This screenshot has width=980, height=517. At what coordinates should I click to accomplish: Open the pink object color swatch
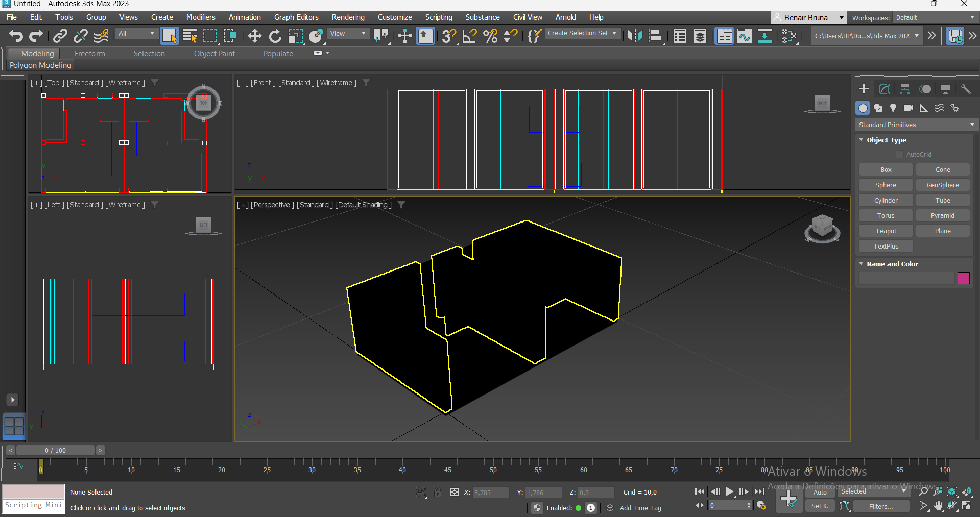(x=964, y=278)
